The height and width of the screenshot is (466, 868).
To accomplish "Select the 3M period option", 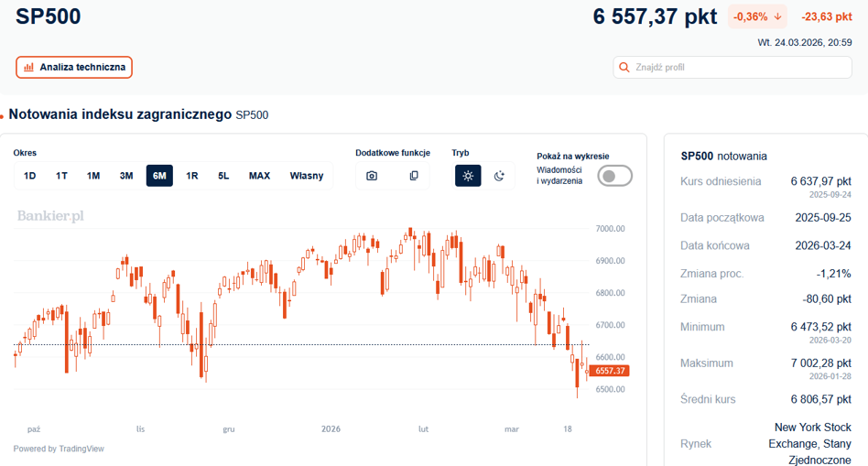I will click(x=126, y=176).
